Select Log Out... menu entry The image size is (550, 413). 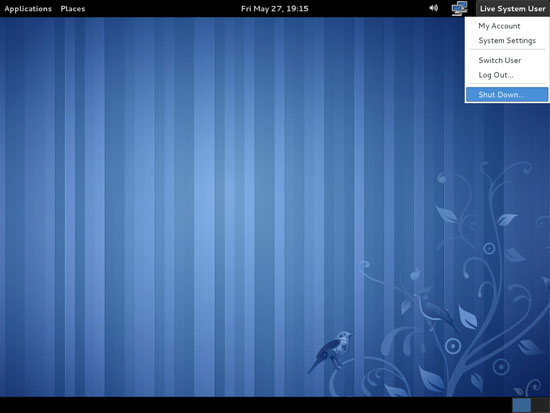pyautogui.click(x=507, y=75)
